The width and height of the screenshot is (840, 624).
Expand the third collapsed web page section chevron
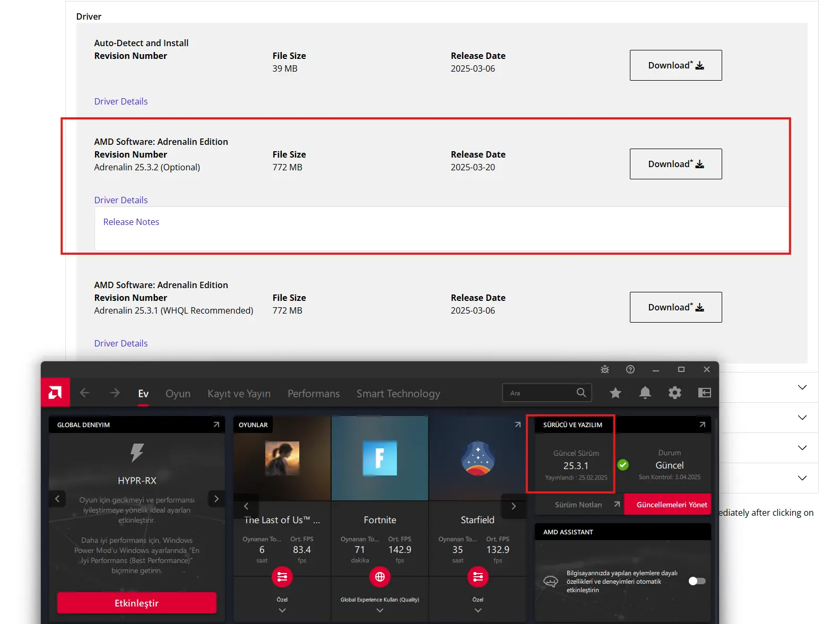(802, 448)
